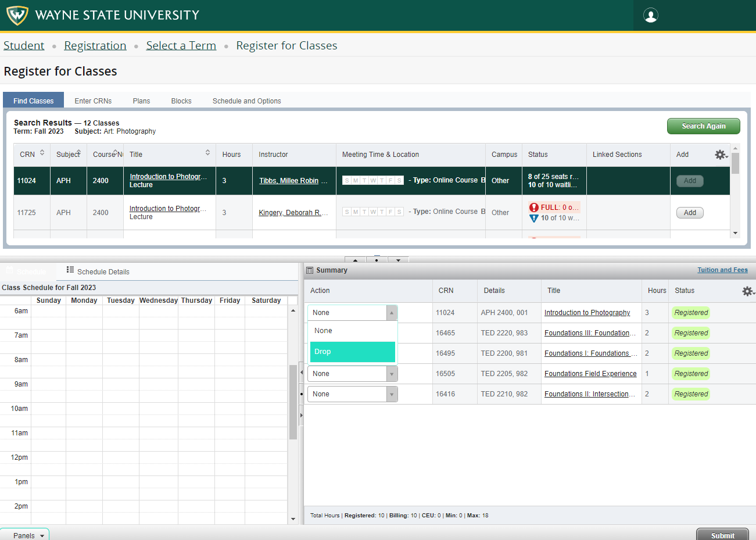Open the Blocks tab
The height and width of the screenshot is (540, 756).
coord(181,101)
